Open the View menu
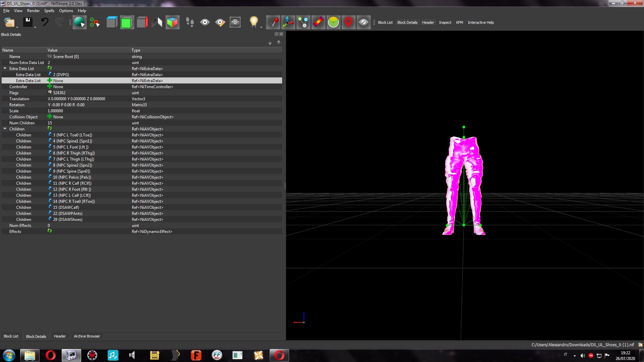The height and width of the screenshot is (362, 644). coord(18,11)
